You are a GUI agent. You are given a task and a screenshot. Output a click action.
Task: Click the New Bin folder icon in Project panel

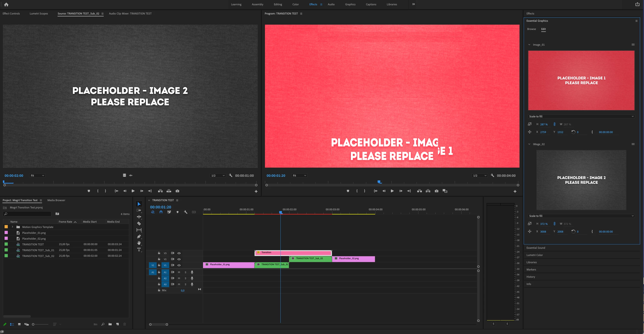(x=110, y=324)
